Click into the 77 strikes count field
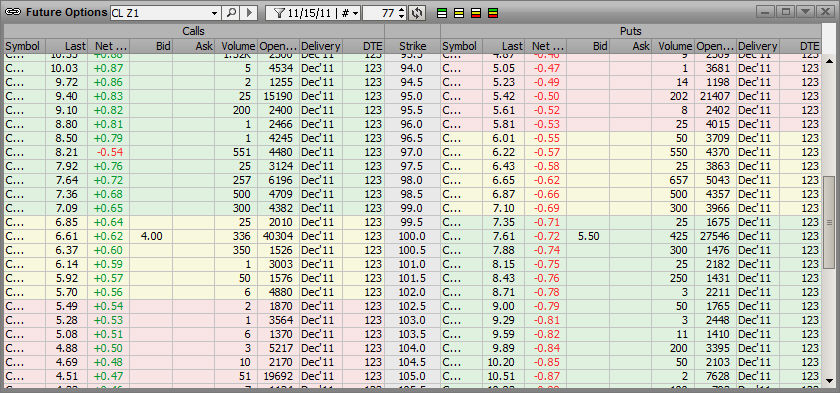 coord(380,13)
